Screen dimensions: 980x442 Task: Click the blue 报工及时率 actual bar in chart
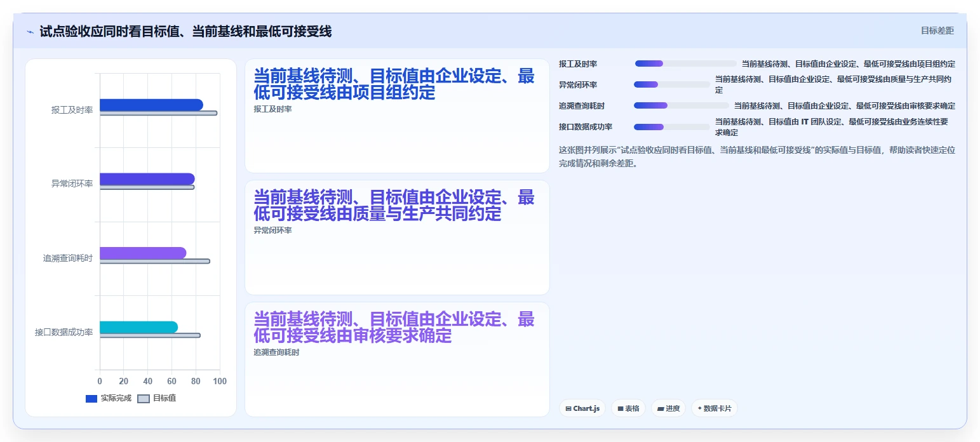tap(151, 105)
